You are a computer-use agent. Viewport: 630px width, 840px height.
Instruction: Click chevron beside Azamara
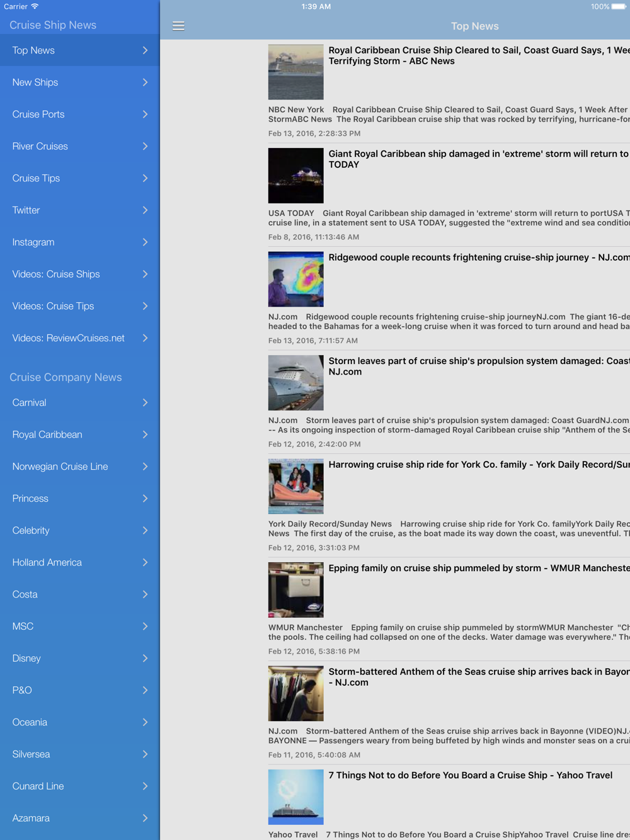coord(145,818)
